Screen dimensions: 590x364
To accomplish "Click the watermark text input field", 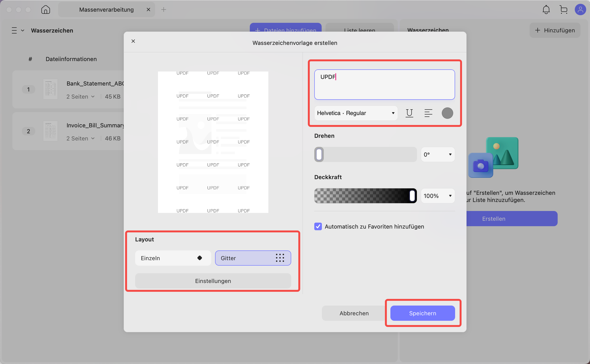I will pos(384,85).
